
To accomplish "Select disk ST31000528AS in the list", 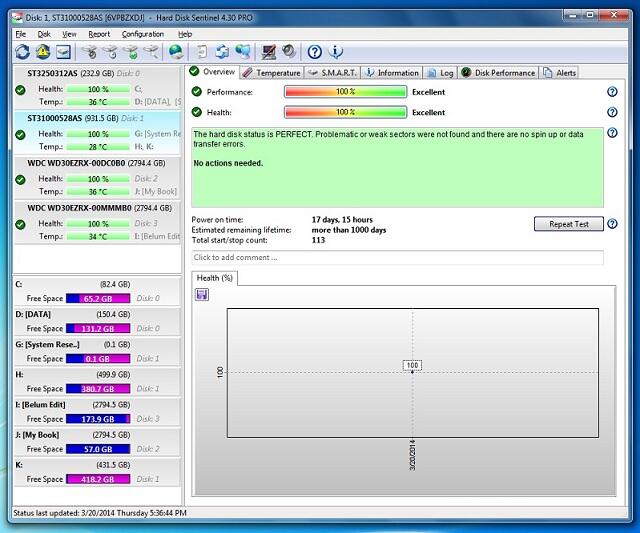I will click(98, 133).
